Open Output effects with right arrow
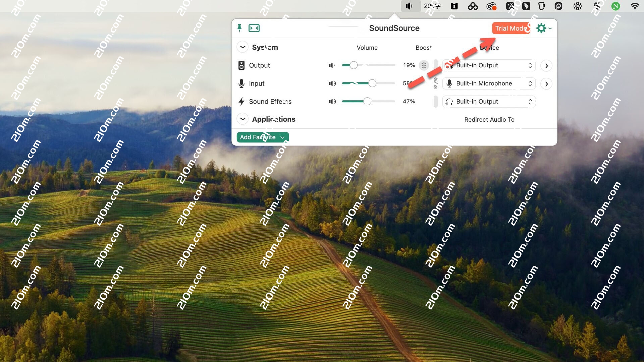 tap(546, 66)
